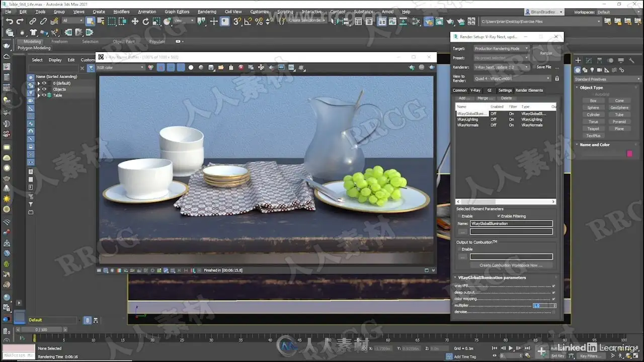Open the Rendering menu

206,12
